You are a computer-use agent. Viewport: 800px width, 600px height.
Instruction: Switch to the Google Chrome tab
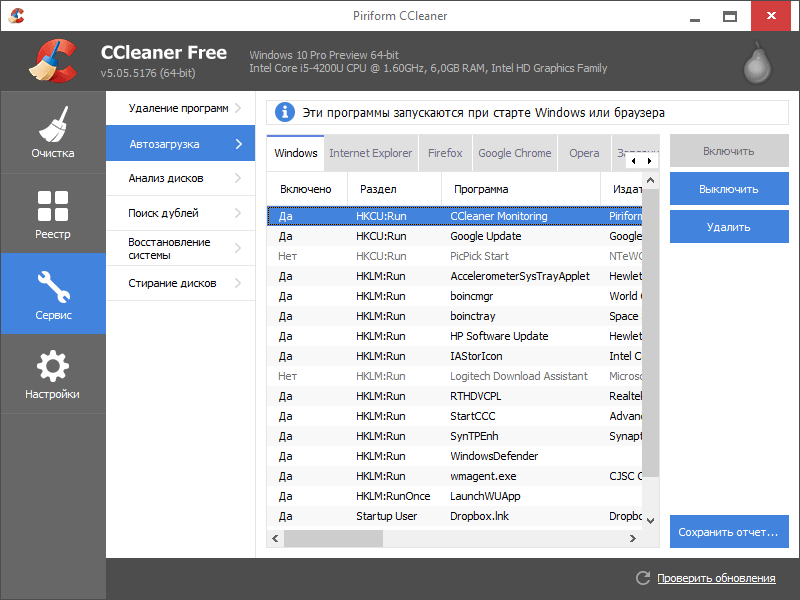[515, 153]
